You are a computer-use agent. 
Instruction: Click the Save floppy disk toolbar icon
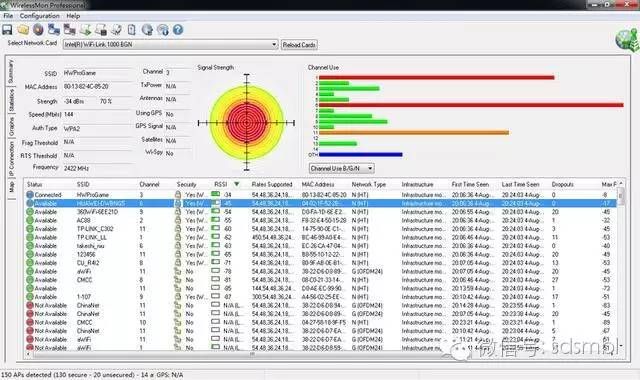(7, 29)
